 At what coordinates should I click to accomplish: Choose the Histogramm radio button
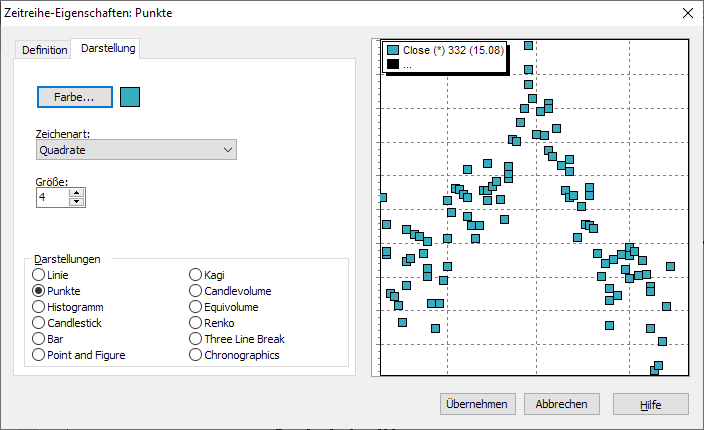tap(39, 307)
